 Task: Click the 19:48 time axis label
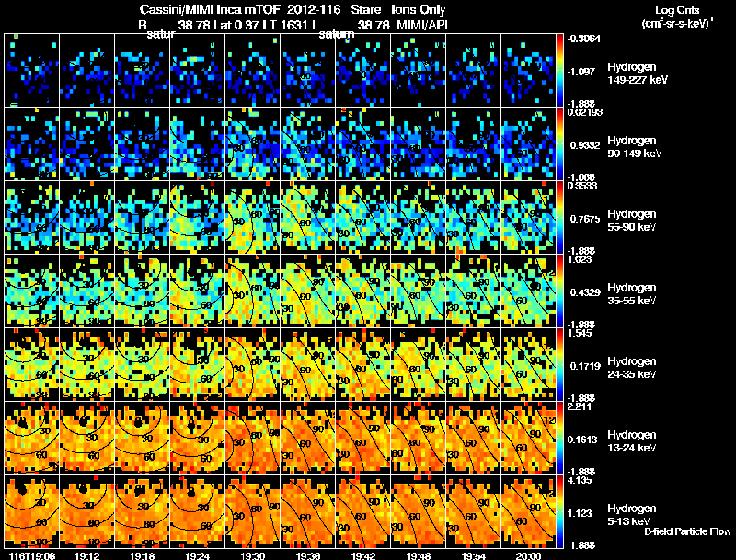click(x=419, y=555)
